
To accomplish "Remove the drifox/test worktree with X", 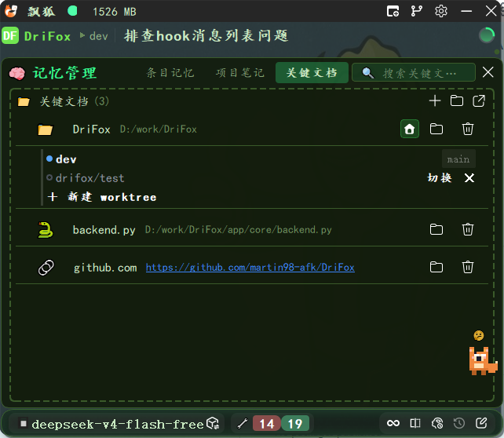I will tap(469, 177).
